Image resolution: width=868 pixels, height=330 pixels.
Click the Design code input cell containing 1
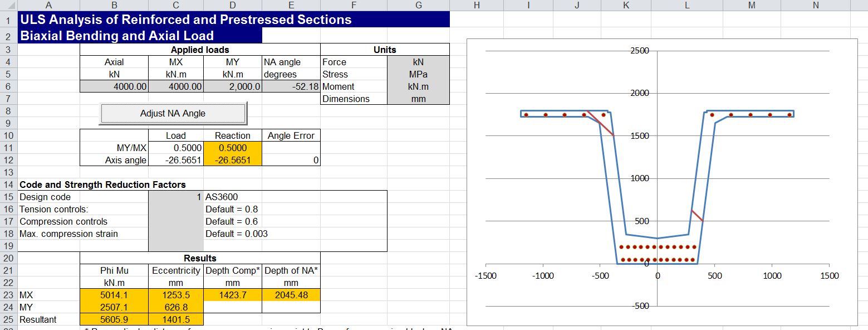(175, 197)
